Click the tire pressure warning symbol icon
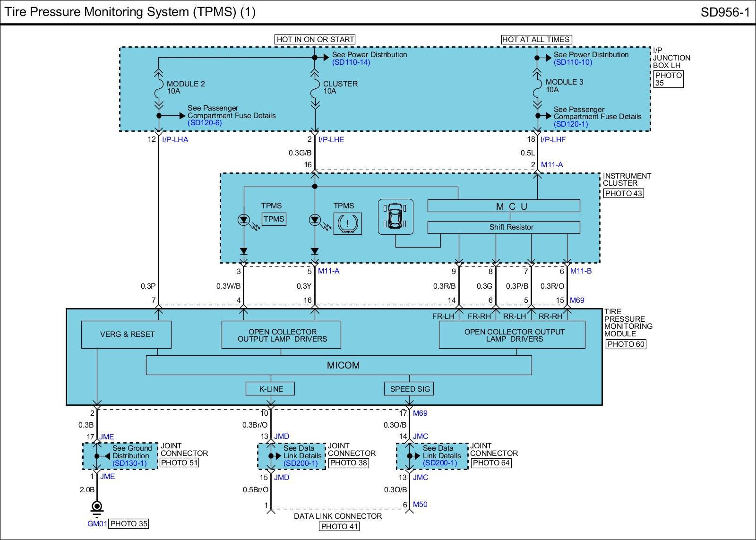 click(x=348, y=223)
